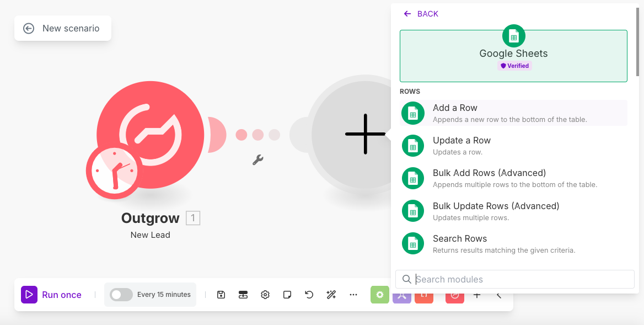Click Every 15 minutes schedule label
This screenshot has height=325, width=644.
click(164, 295)
